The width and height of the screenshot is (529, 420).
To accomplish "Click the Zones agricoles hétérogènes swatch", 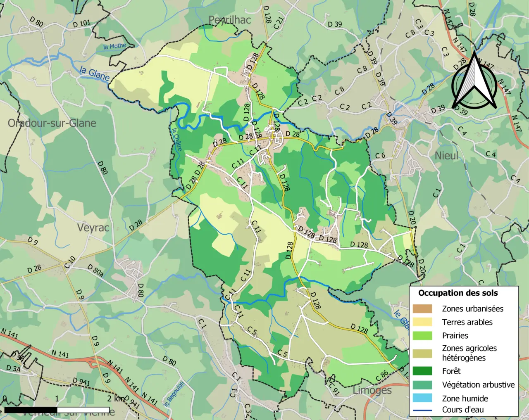I will (422, 353).
